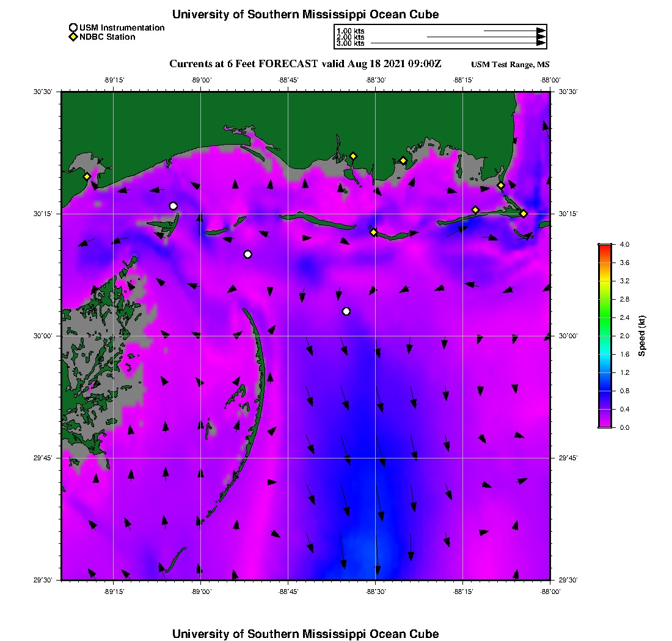This screenshot has height=641, width=672.
Task: Pick the middle USM circle marker east of -89°00'
Action: tap(247, 255)
